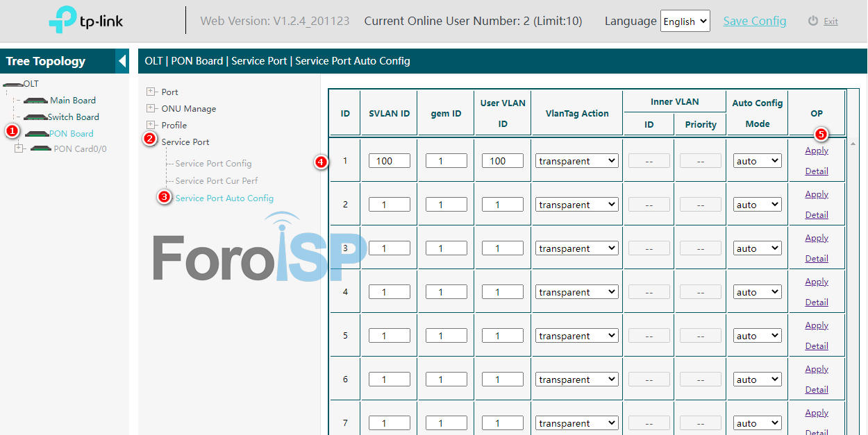
Task: Select the Main Board device icon
Action: pyautogui.click(x=36, y=101)
